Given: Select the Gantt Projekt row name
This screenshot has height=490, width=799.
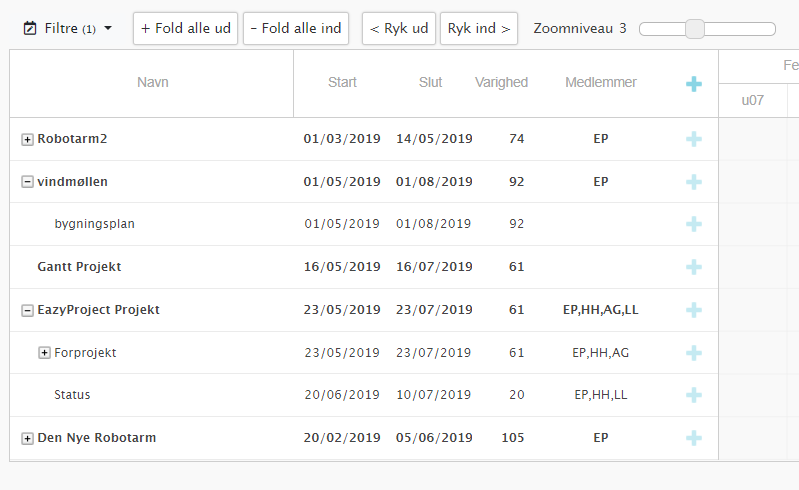Looking at the screenshot, I should (79, 267).
